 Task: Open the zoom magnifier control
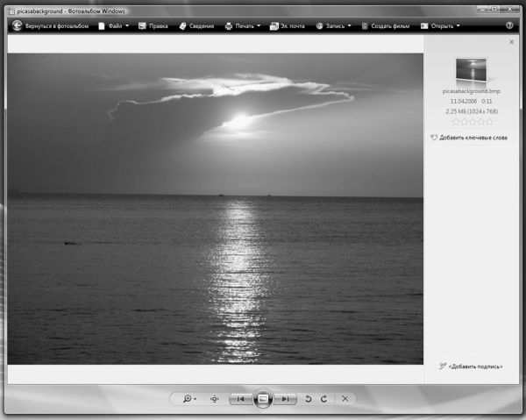[188, 399]
